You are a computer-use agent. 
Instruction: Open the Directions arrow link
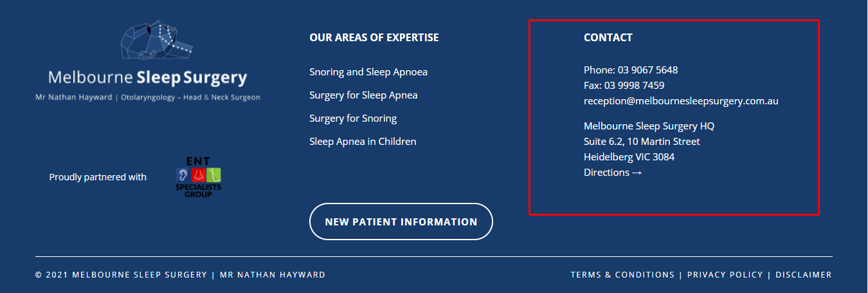(x=613, y=173)
